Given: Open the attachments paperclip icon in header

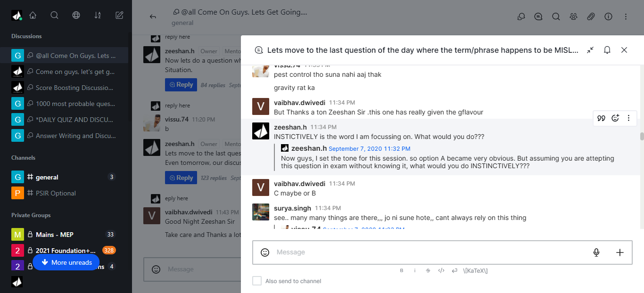Looking at the screenshot, I should [591, 16].
